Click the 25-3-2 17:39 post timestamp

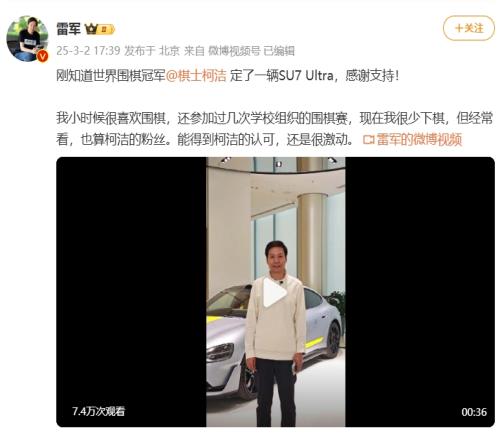point(88,51)
